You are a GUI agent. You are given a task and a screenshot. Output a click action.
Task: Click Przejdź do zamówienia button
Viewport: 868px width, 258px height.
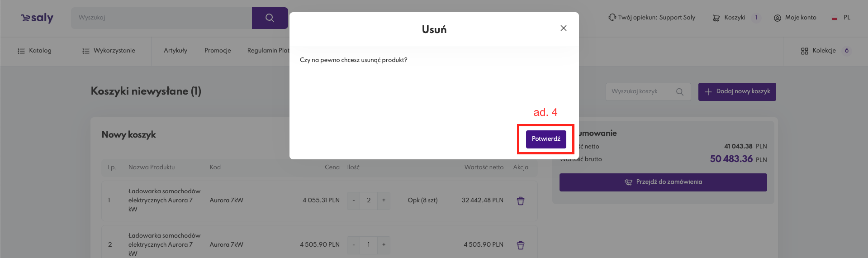(663, 182)
